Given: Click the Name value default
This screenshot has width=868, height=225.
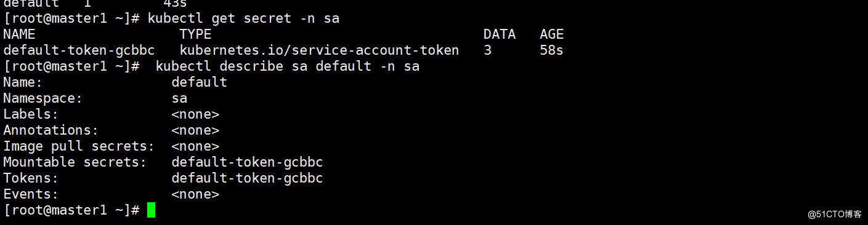Looking at the screenshot, I should (199, 82).
